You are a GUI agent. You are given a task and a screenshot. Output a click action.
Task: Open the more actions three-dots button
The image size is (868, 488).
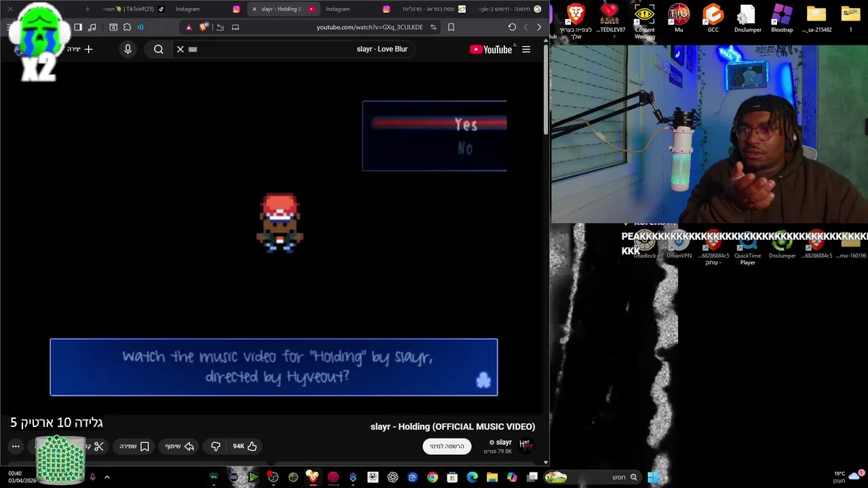16,446
